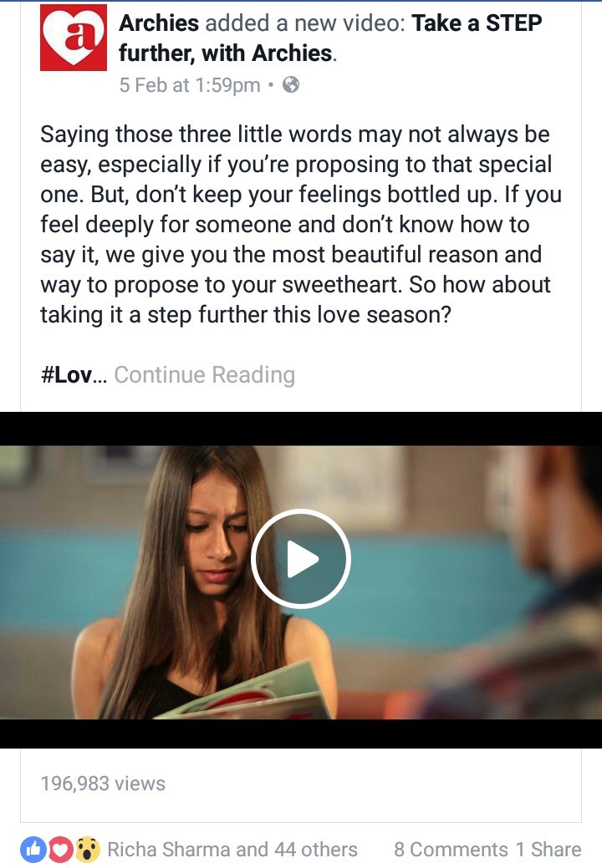Open the 1 Share link
Screen dimensions: 602x868
click(x=548, y=849)
